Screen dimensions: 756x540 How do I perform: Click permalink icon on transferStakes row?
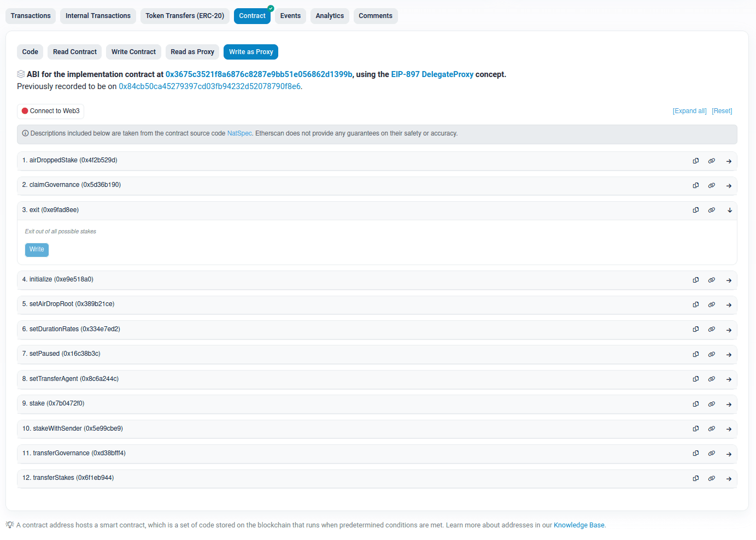(711, 478)
